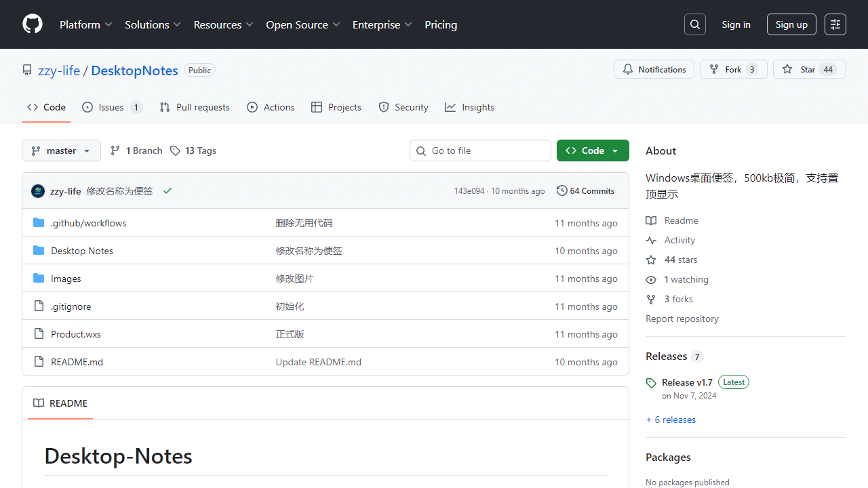Click the Sign up button
This screenshot has width=868, height=488.
[x=791, y=24]
